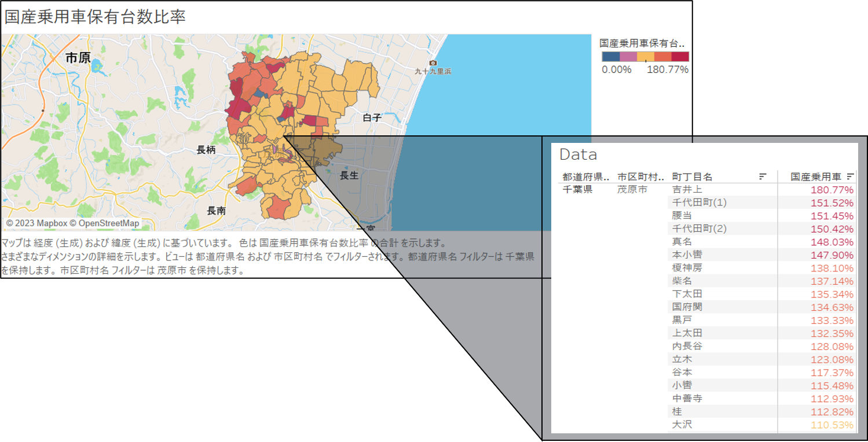Viewport: 868px width, 442px height.
Task: Click the 148.03% value cell
Action: coord(832,242)
